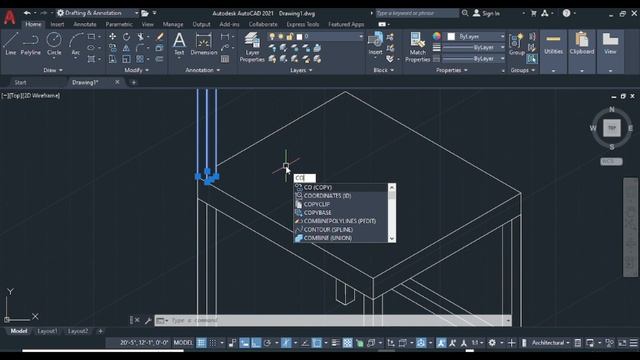Image resolution: width=640 pixels, height=360 pixels.
Task: Click the Erase tool icon
Action: coord(160,37)
